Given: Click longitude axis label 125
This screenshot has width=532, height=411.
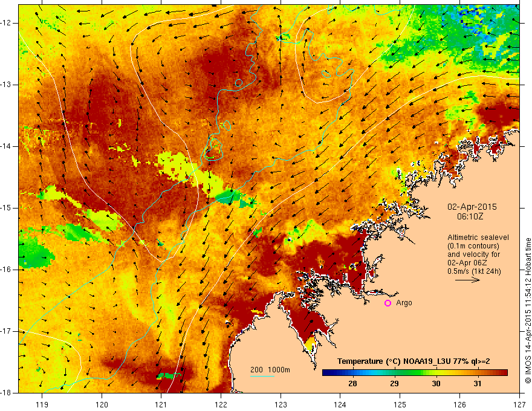Looking at the screenshot, I should (400, 404).
